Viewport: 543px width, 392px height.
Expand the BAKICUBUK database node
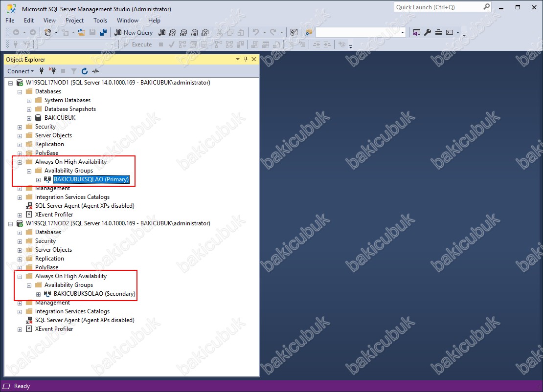pos(29,118)
